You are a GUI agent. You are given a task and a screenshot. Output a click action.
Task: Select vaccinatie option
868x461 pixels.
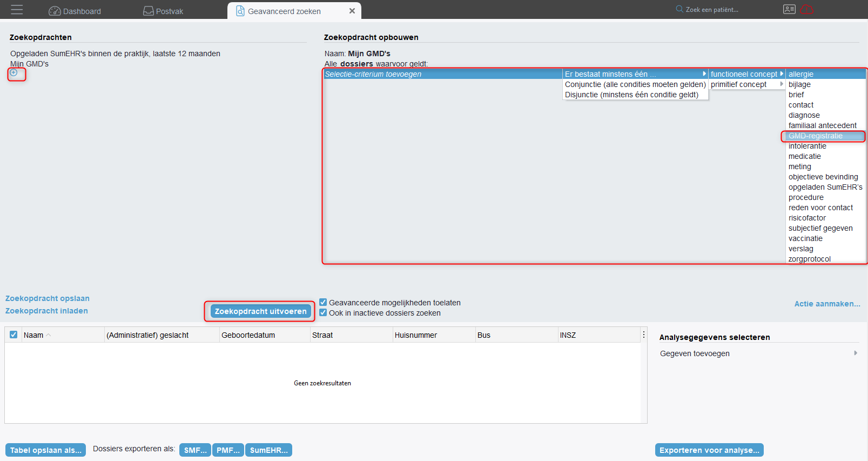tap(826, 238)
